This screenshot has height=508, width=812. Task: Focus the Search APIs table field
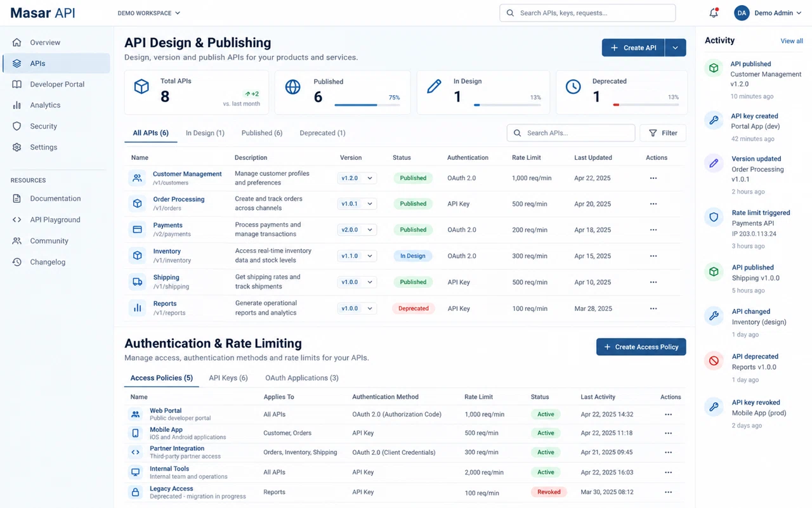pos(571,133)
